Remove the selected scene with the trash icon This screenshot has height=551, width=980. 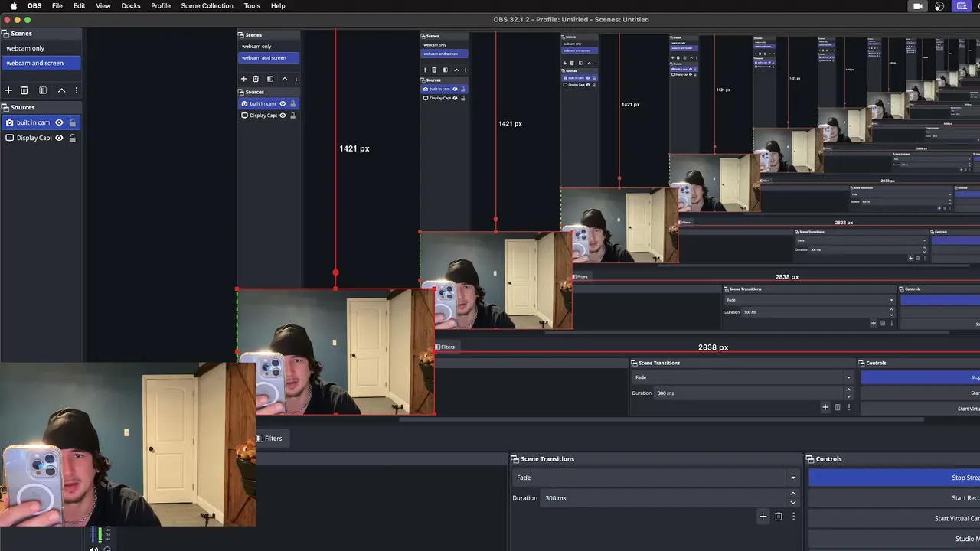click(x=24, y=90)
